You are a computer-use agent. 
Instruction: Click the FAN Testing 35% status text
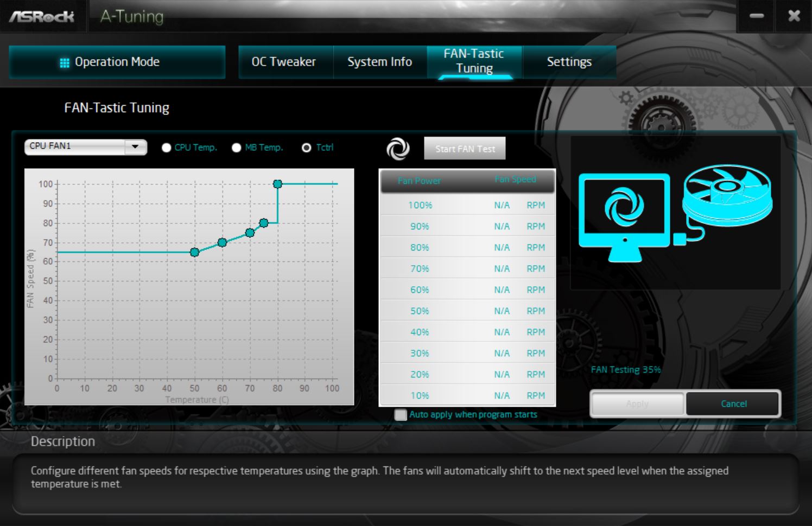[x=626, y=370]
